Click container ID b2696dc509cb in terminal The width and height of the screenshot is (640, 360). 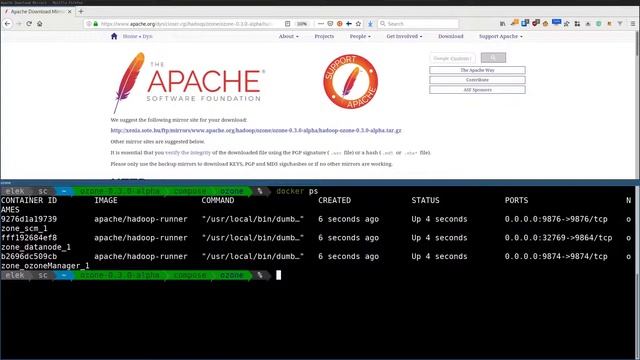point(29,257)
